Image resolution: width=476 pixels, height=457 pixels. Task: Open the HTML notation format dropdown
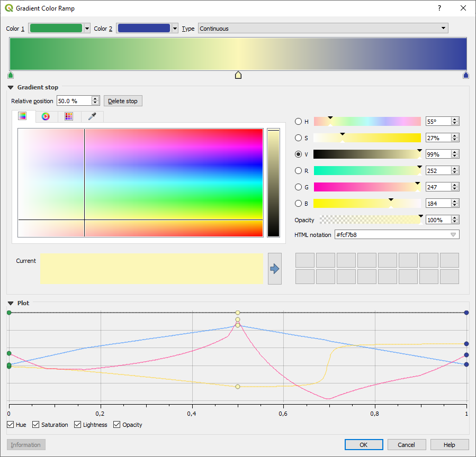(x=453, y=235)
